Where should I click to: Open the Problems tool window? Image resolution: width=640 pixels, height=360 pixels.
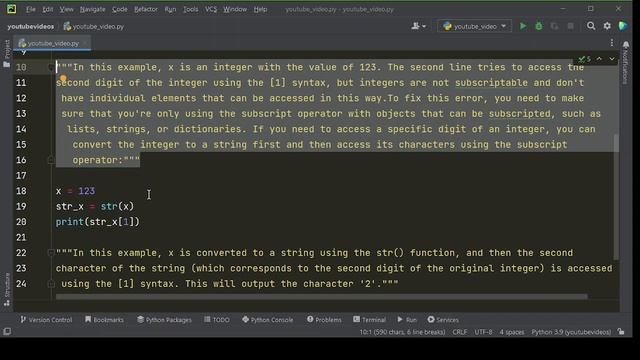[324, 320]
